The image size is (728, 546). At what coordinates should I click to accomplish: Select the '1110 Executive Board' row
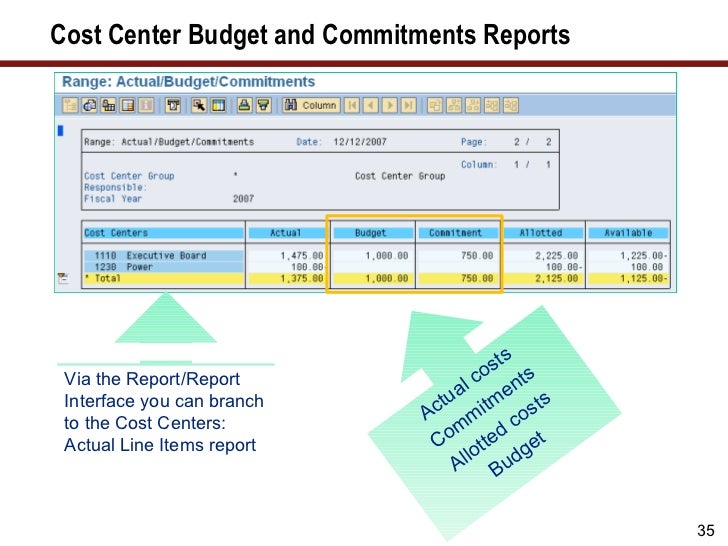click(163, 255)
